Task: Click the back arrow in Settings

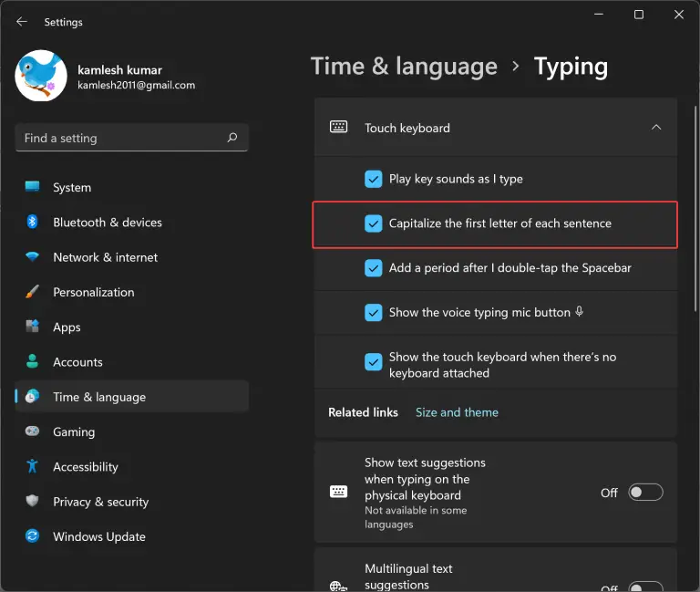Action: click(22, 22)
